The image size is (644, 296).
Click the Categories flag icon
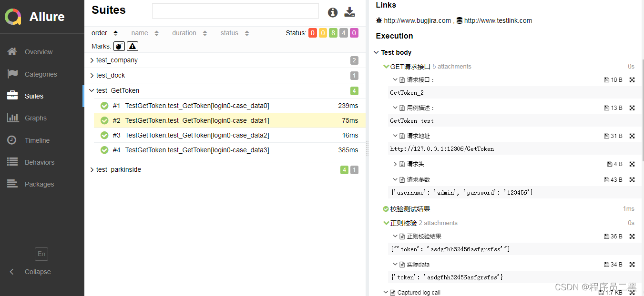point(12,74)
